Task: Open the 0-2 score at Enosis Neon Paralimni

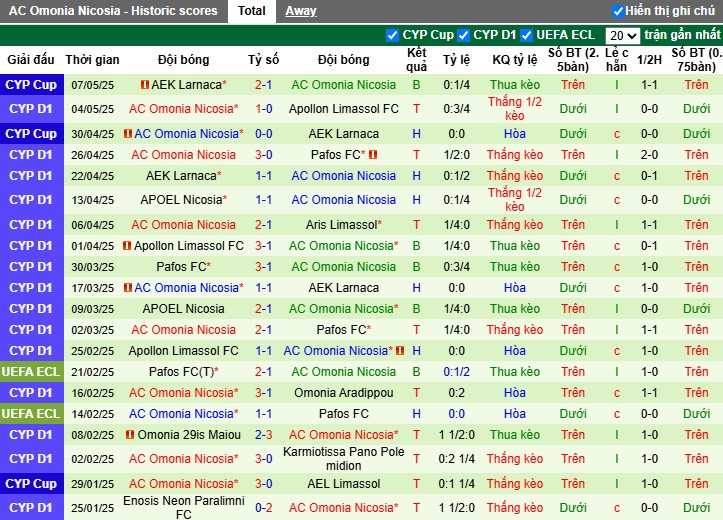Action: click(264, 508)
